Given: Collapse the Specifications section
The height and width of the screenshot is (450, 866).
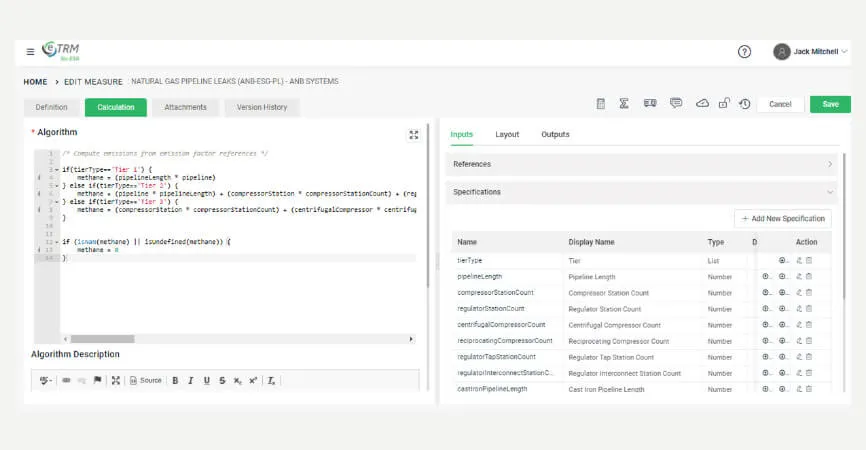Looking at the screenshot, I should (x=642, y=192).
